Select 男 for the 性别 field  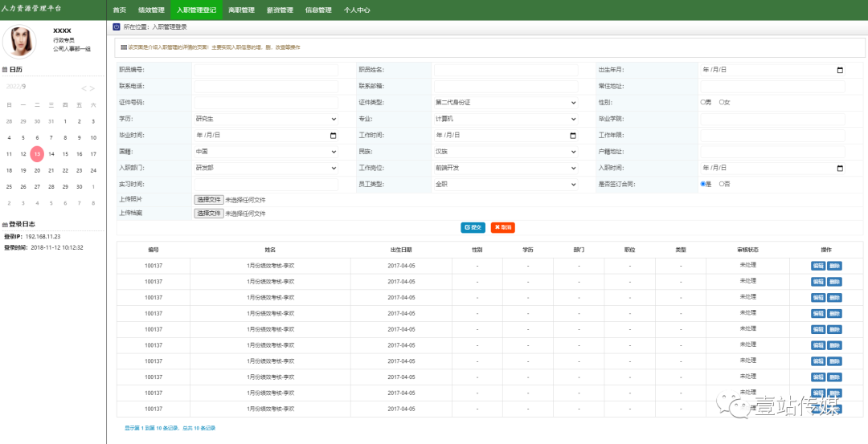pos(703,103)
